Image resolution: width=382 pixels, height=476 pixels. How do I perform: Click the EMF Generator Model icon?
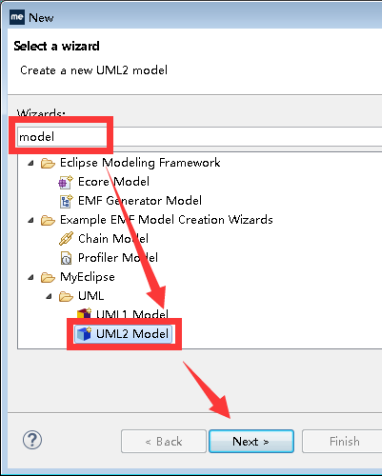66,201
